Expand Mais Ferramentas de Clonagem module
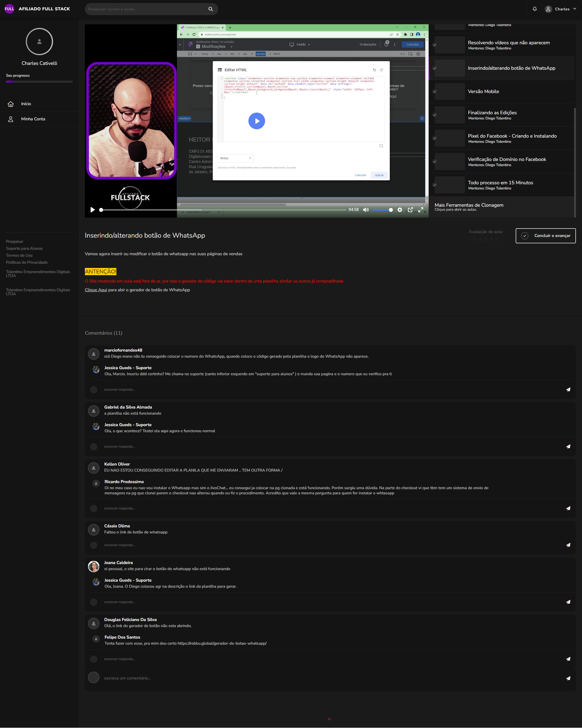582x728 pixels. 469,207
